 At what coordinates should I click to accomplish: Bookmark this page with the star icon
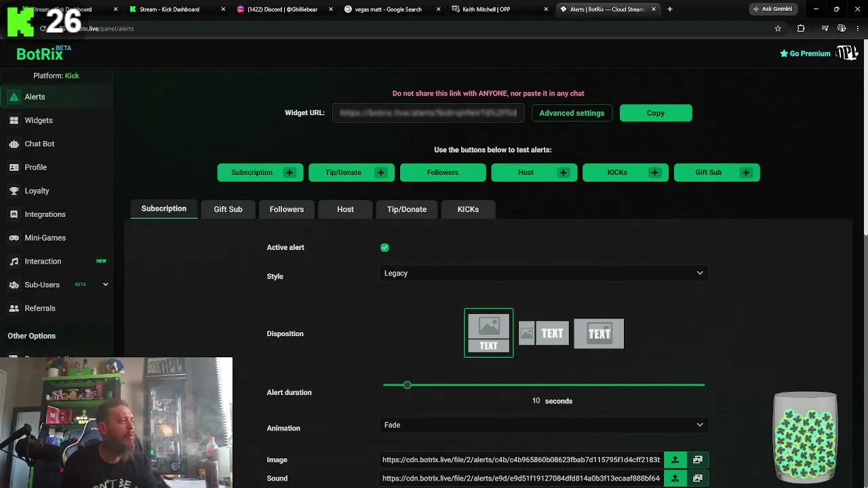click(778, 28)
